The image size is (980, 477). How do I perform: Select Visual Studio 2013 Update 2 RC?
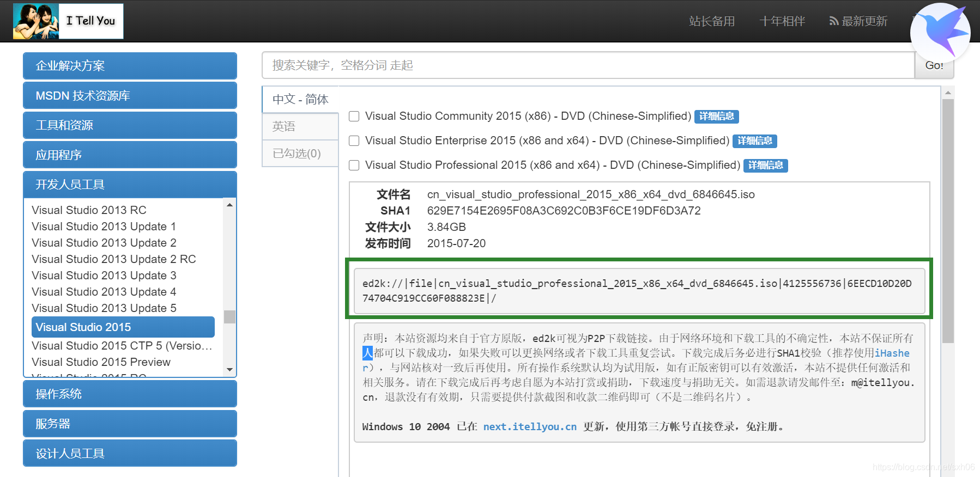(113, 259)
